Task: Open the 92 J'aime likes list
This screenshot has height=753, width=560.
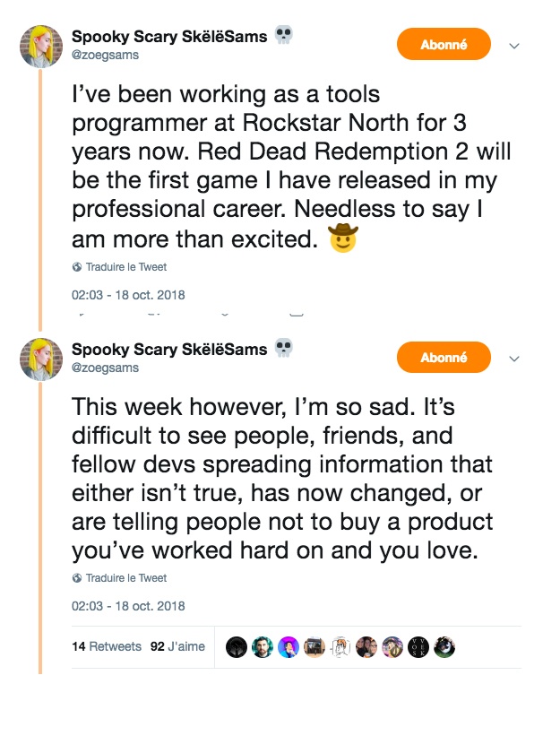Action: (177, 646)
